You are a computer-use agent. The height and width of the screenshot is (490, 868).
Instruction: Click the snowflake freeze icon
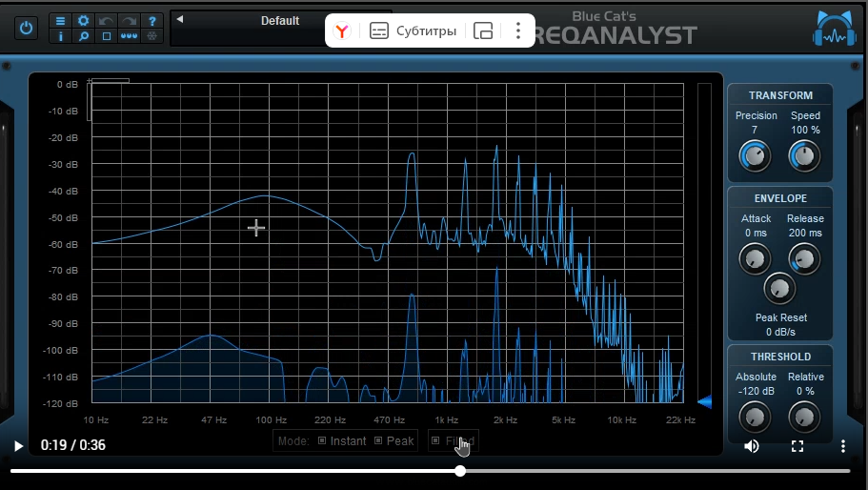[x=151, y=36]
